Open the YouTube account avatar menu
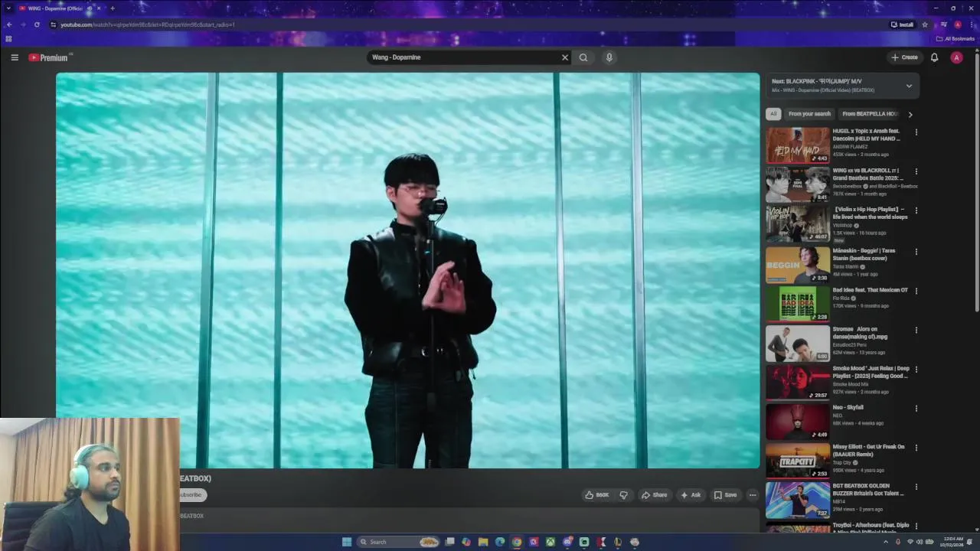This screenshot has height=551, width=980. tap(956, 57)
